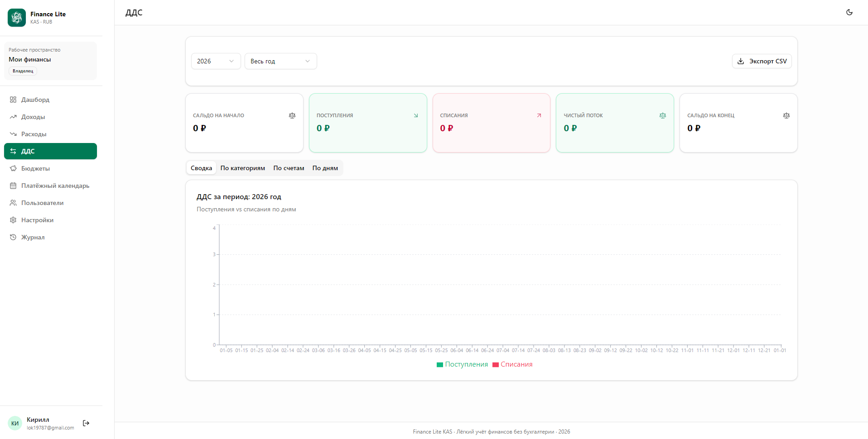Viewport: 868px width, 439px height.
Task: Switch to the По дням tab
Action: (x=325, y=168)
